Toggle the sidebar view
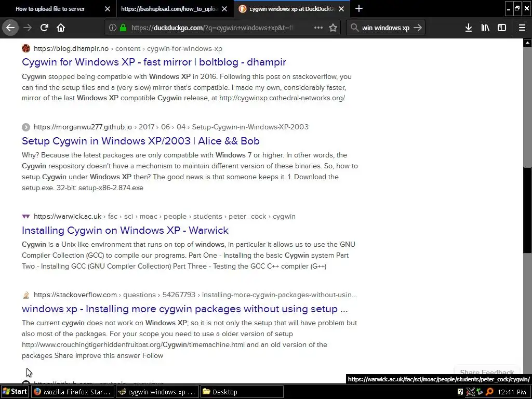 502,28
